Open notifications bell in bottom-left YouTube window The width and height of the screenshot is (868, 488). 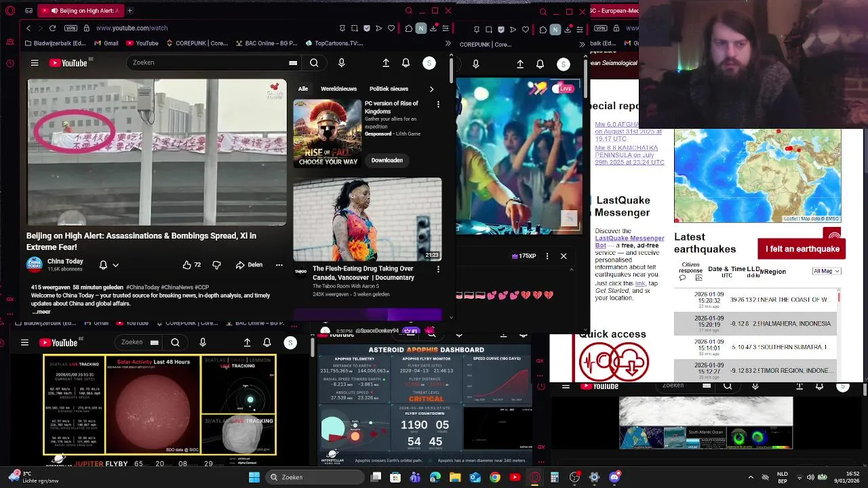point(267,343)
